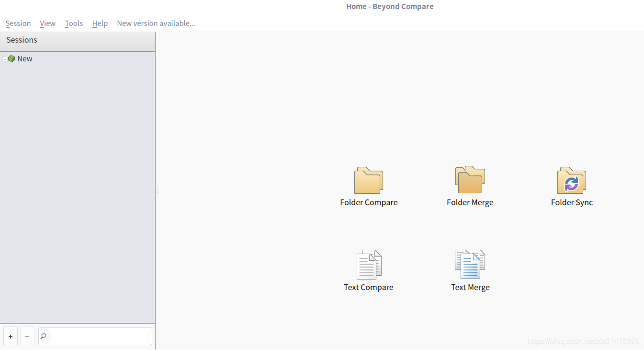This screenshot has width=644, height=350.
Task: Click the Text Merge label text
Action: coord(470,287)
